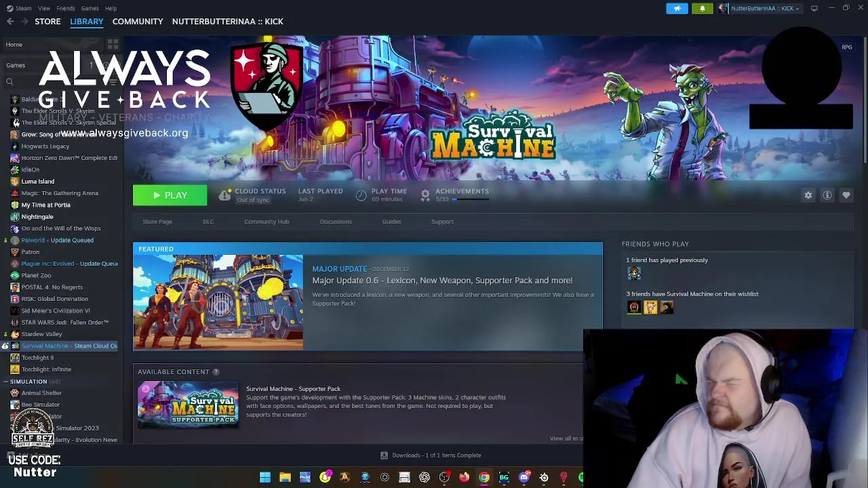The height and width of the screenshot is (488, 868).
Task: Open the Help menu
Action: [111, 8]
